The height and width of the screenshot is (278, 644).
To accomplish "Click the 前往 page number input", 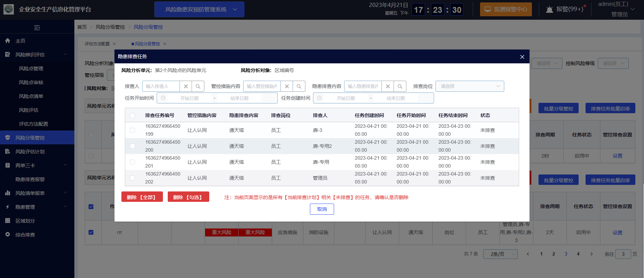I will [x=623, y=254].
